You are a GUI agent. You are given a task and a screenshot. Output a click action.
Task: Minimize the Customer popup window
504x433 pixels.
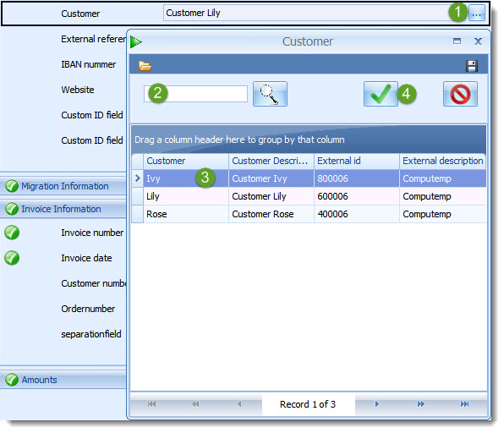[x=457, y=41]
